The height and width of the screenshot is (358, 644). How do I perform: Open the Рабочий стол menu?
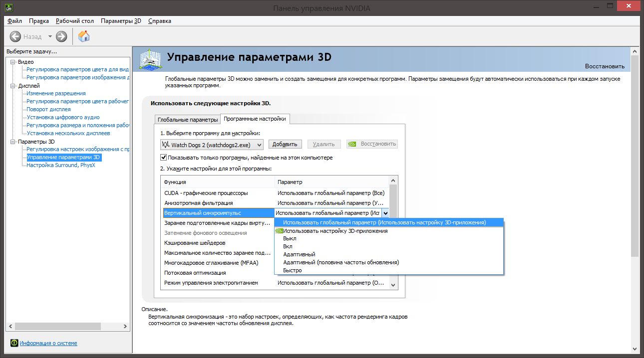pyautogui.click(x=75, y=21)
